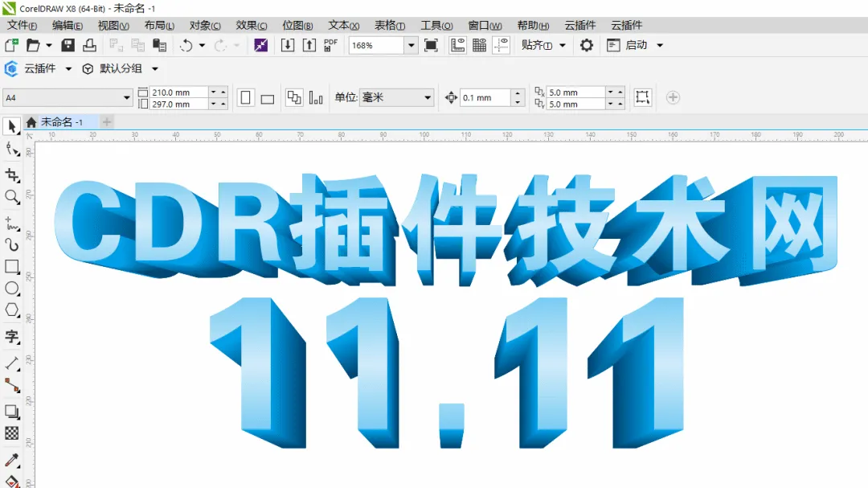Image resolution: width=868 pixels, height=488 pixels.
Task: Toggle show rulers icon
Action: pos(457,45)
